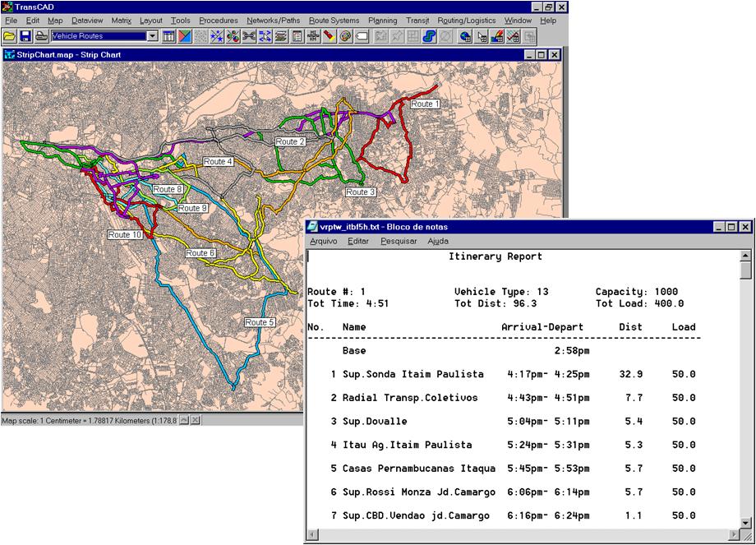Image resolution: width=756 pixels, height=545 pixels.
Task: Click the blue S-shaped route icon
Action: (429, 36)
